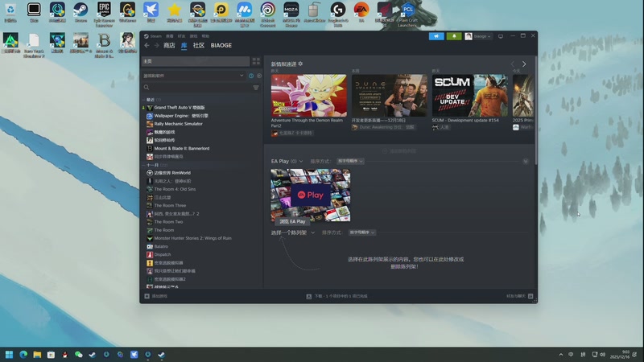Open the 商店 store tab
The height and width of the screenshot is (362, 644).
(x=169, y=46)
